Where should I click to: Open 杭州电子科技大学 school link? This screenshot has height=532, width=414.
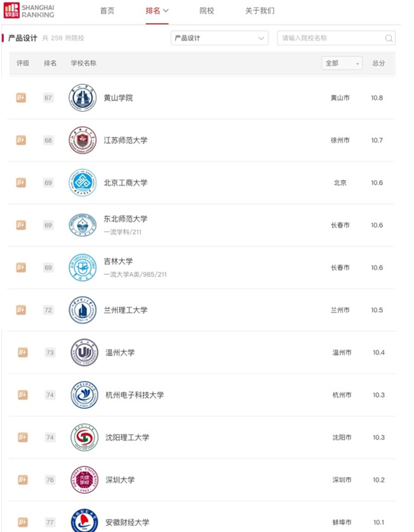pyautogui.click(x=135, y=395)
